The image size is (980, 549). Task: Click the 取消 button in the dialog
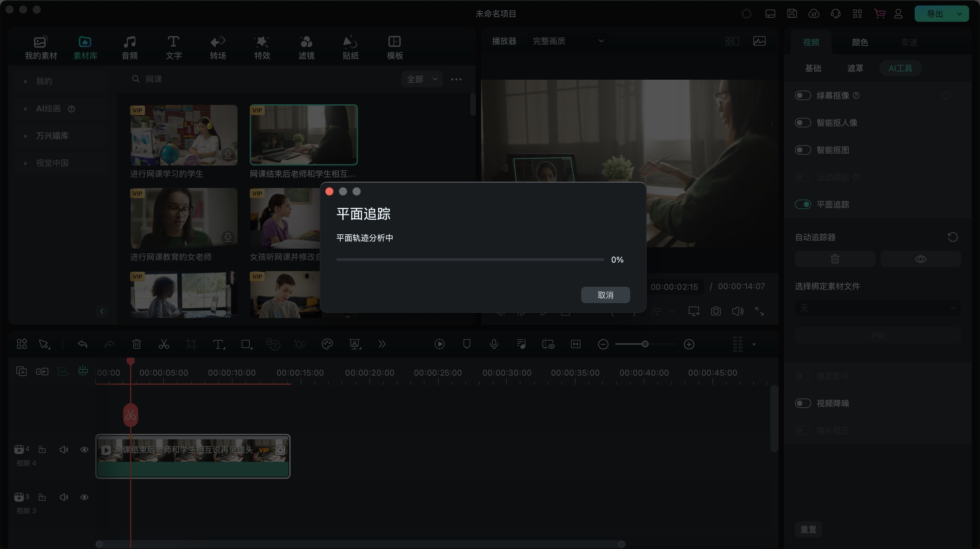[x=605, y=295]
